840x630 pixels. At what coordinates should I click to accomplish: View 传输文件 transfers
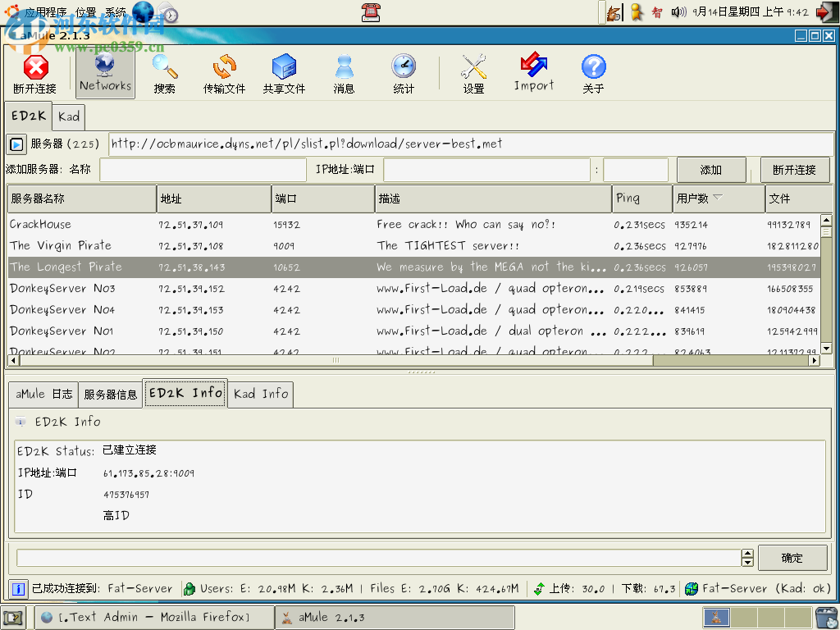click(x=224, y=74)
